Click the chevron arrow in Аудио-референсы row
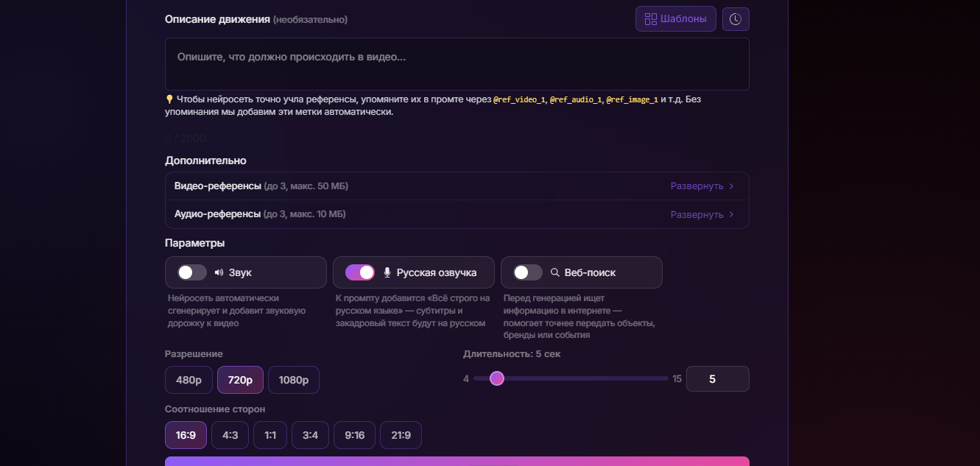 click(731, 215)
